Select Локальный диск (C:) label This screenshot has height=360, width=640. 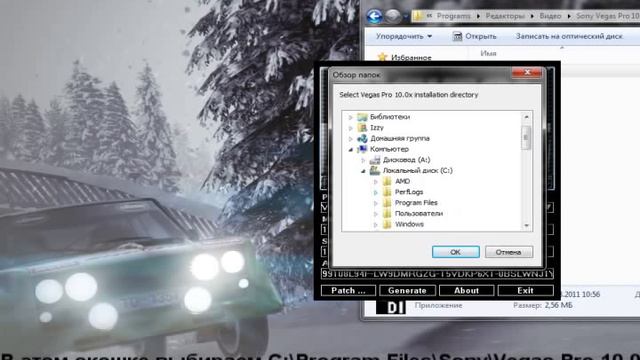418,171
